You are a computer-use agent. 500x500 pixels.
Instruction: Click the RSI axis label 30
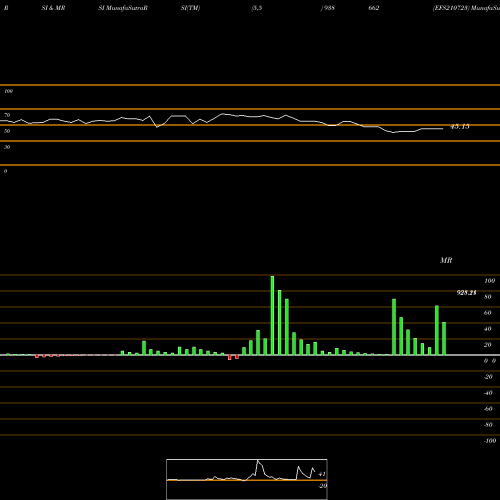point(7,147)
